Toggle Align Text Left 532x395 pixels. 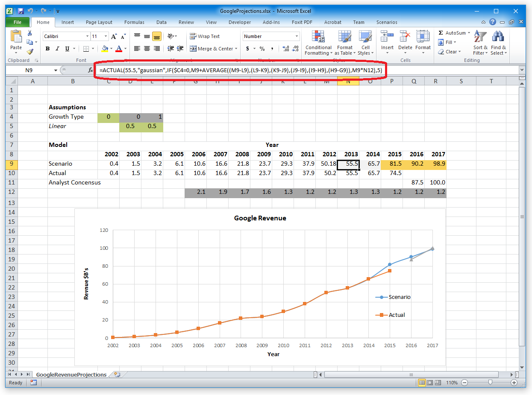137,49
